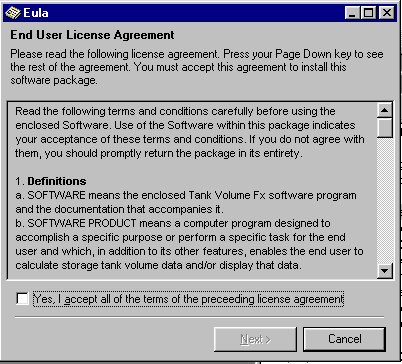Click the license text scroll down arrow
The width and height of the screenshot is (402, 364).
point(385,271)
